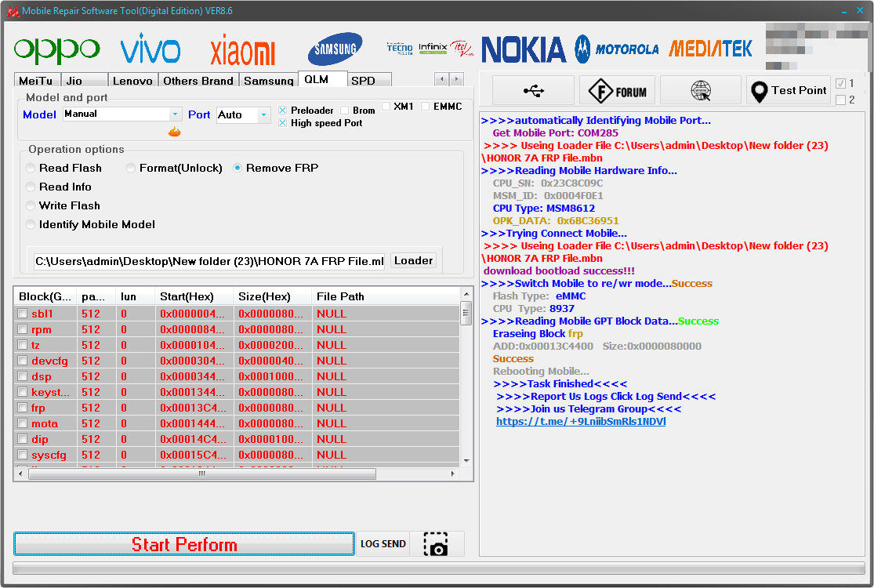Click 'Get Mobile Port: COM285' log line
The image size is (874, 588).
[555, 133]
